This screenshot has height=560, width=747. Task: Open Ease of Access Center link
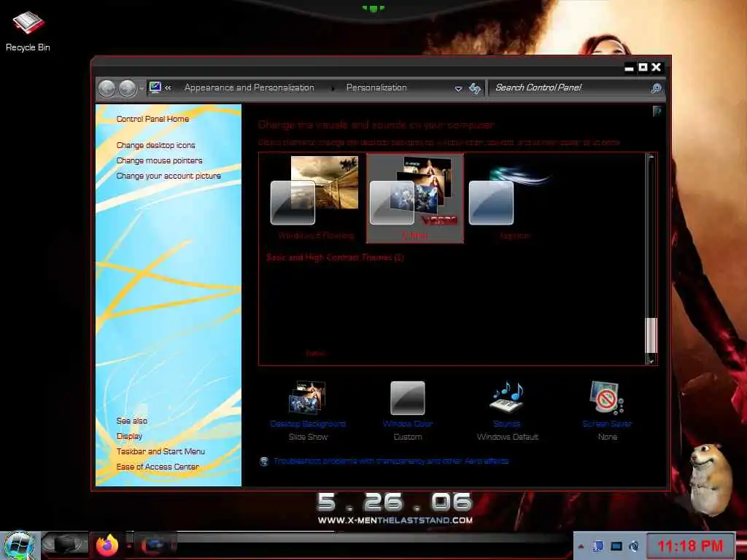[158, 467]
